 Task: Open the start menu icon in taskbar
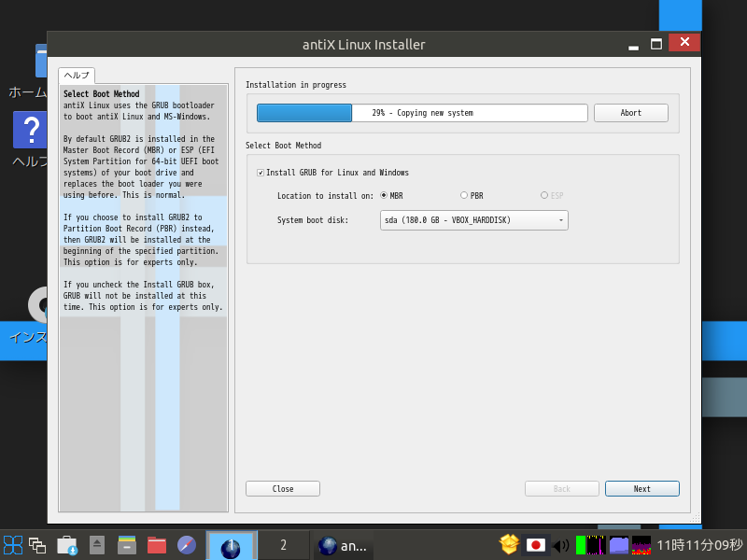click(13, 545)
